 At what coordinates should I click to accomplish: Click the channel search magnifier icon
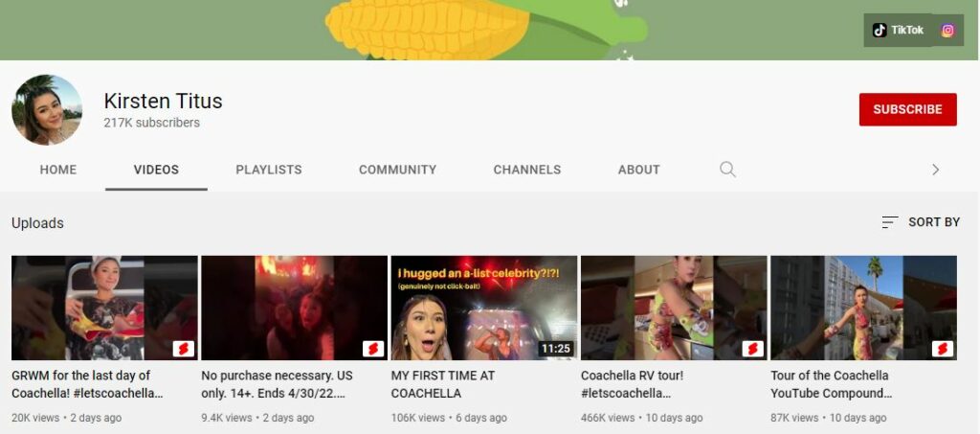tap(727, 169)
